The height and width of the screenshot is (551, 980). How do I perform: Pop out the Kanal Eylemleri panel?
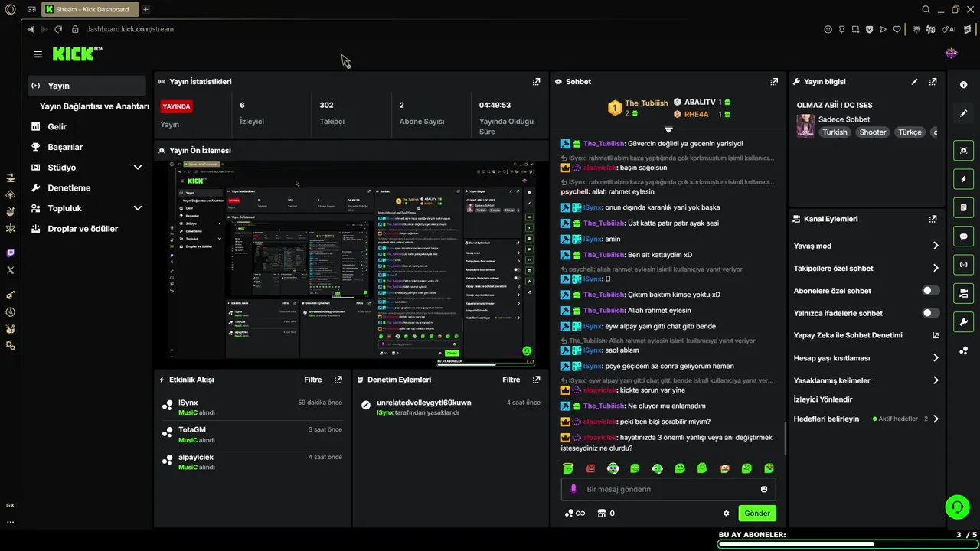(x=933, y=219)
